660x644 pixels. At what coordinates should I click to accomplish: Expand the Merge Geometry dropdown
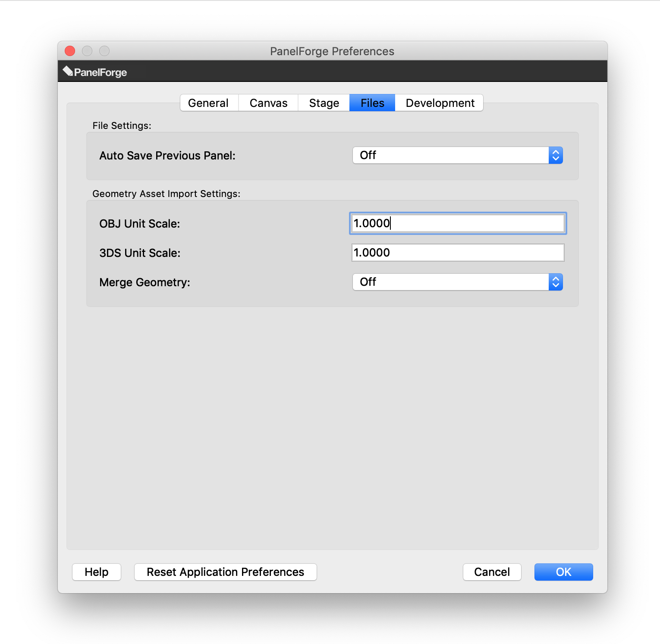click(x=457, y=282)
